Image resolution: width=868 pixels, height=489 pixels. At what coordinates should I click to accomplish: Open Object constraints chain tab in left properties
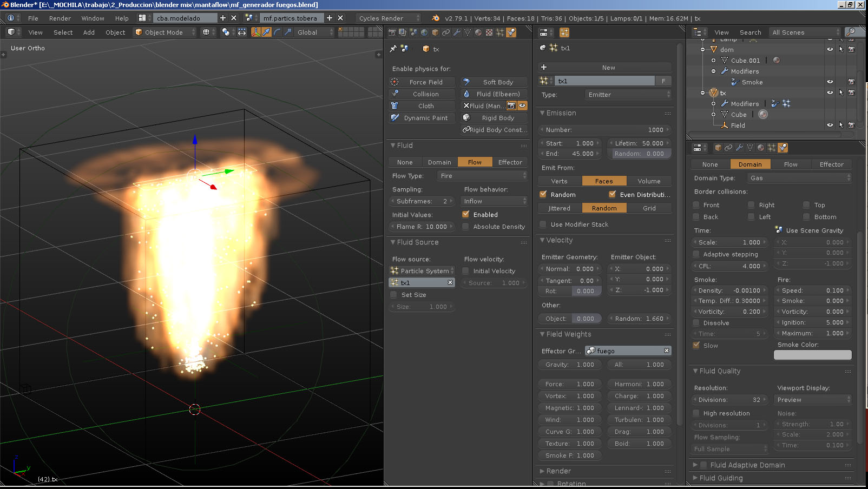446,32
